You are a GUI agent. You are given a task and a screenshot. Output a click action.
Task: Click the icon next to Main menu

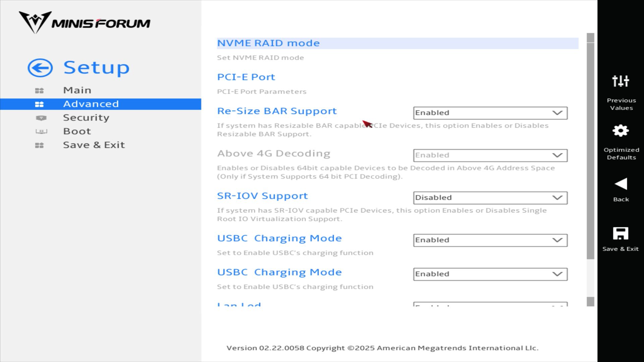click(39, 90)
